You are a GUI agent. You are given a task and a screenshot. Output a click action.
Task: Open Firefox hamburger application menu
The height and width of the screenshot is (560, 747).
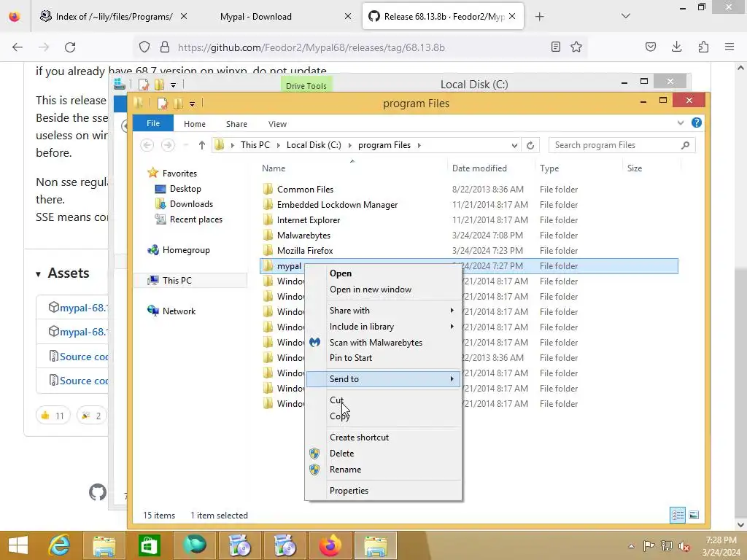tap(729, 47)
